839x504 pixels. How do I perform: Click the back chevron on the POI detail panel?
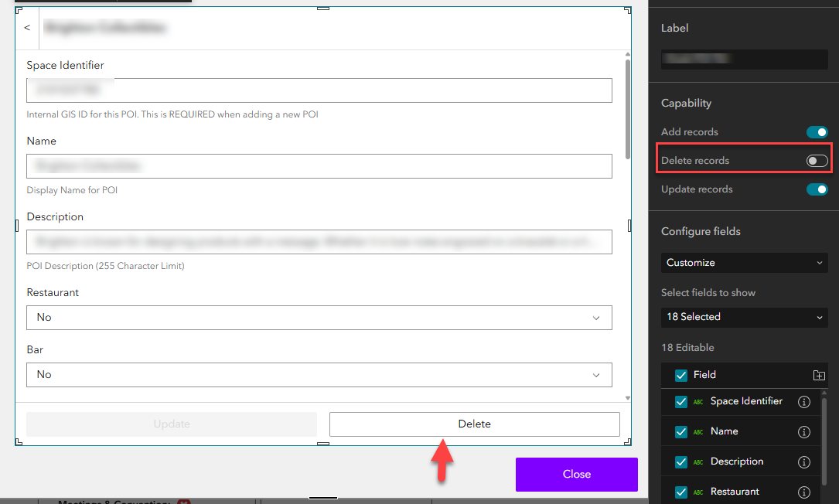(26, 27)
